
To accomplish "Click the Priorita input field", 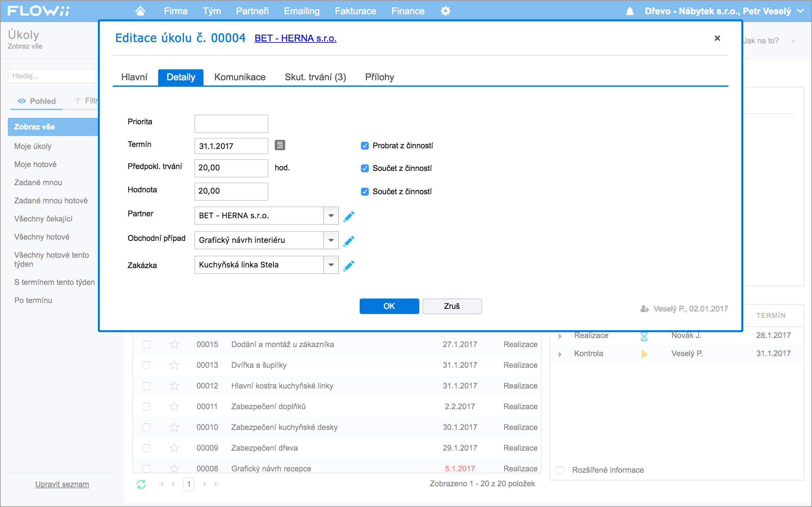I will click(231, 124).
